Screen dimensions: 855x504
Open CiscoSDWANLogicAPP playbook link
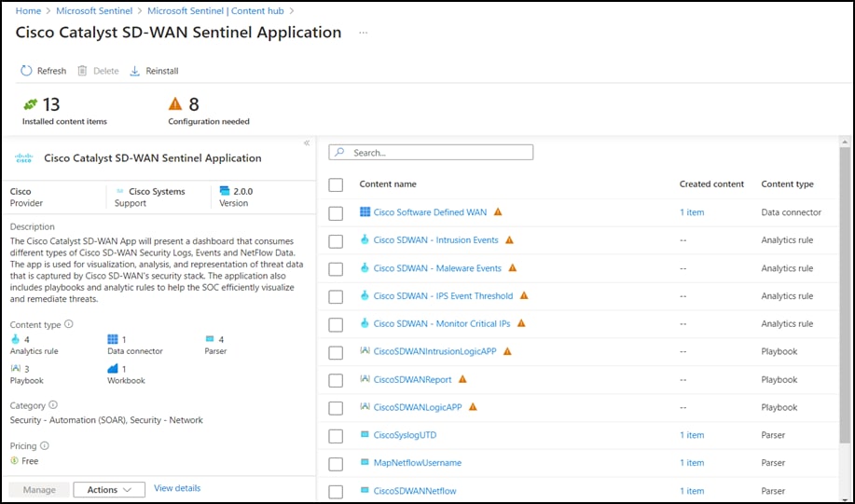[x=418, y=407]
